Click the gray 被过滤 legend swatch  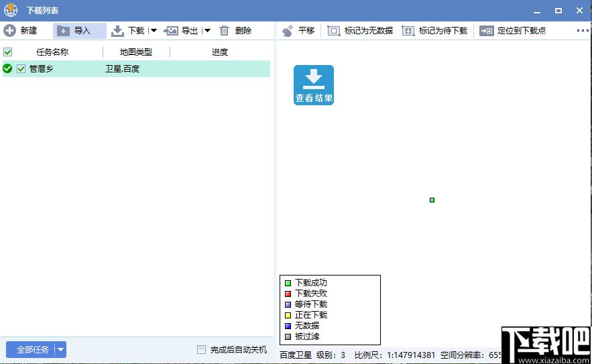click(288, 337)
